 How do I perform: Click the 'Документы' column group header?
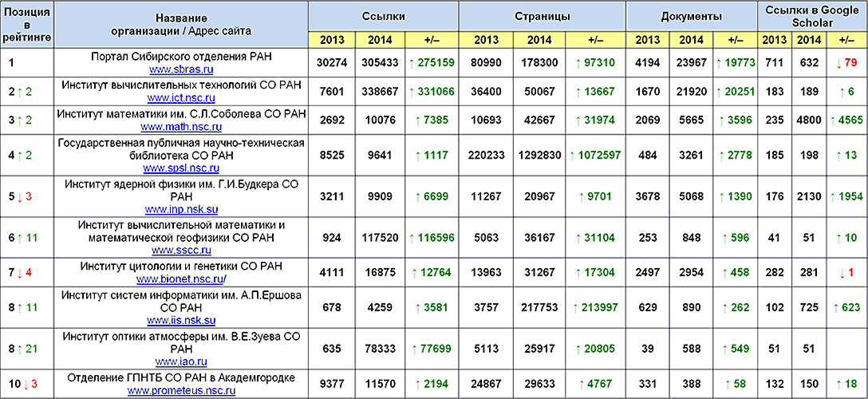pos(692,16)
